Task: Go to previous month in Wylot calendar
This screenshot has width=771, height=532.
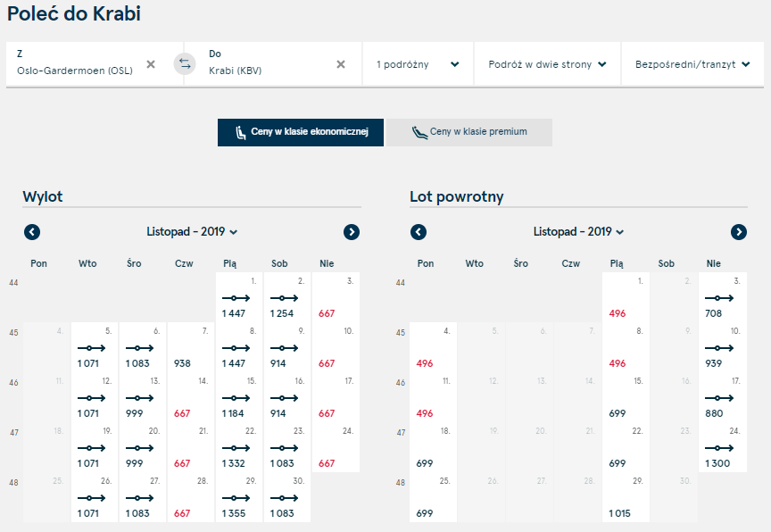Action: 32,232
